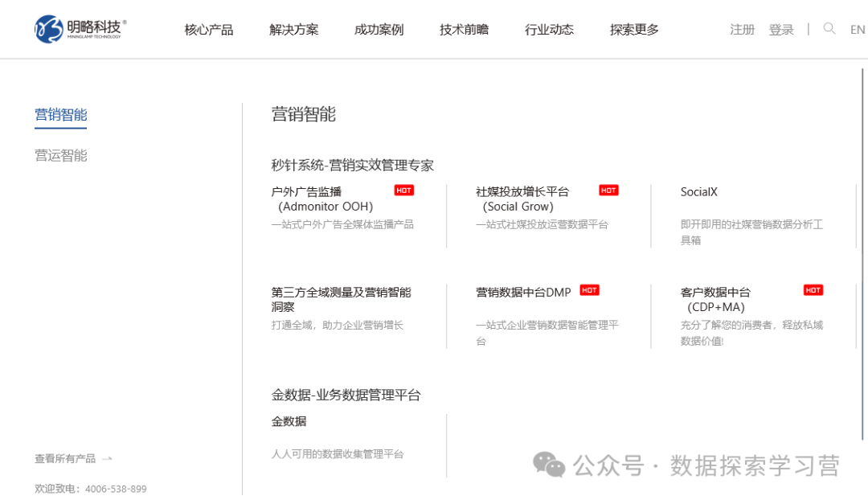Select the 营销智能 sidebar tab
Image resolution: width=868 pixels, height=500 pixels.
61,115
